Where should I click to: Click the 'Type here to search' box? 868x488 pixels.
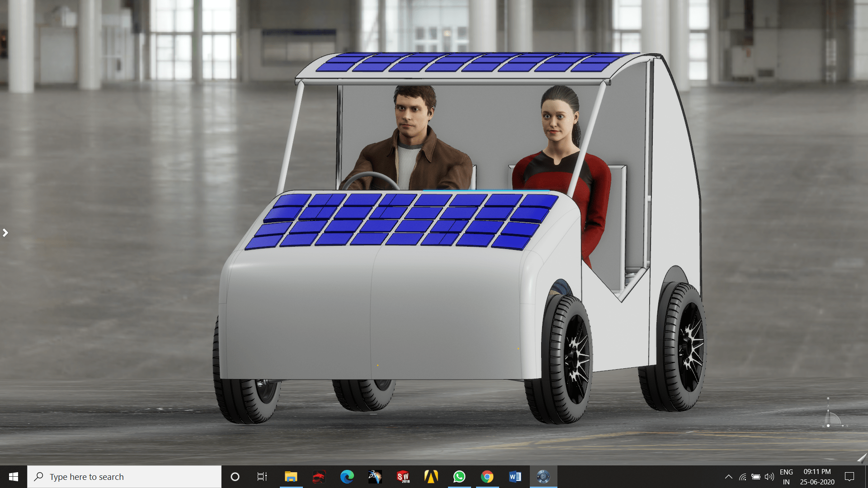click(124, 477)
